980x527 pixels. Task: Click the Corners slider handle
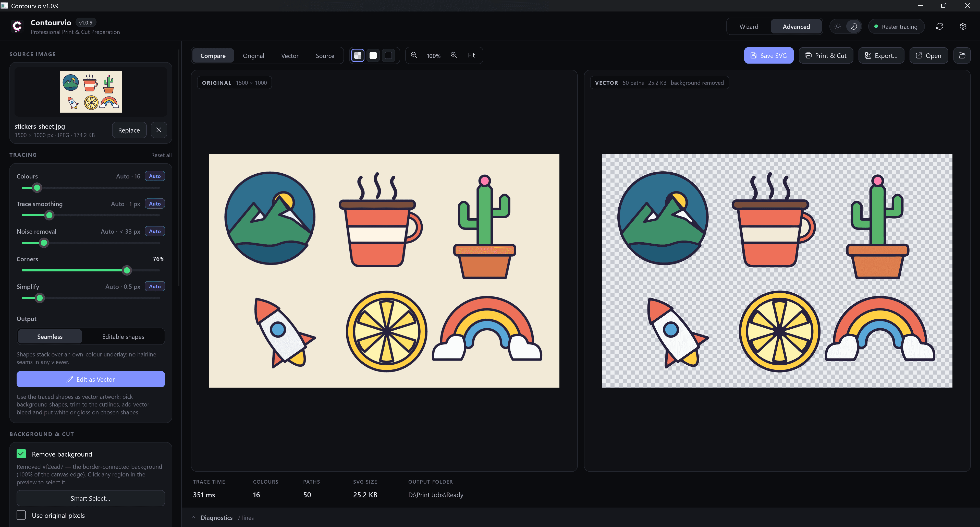[127, 271]
